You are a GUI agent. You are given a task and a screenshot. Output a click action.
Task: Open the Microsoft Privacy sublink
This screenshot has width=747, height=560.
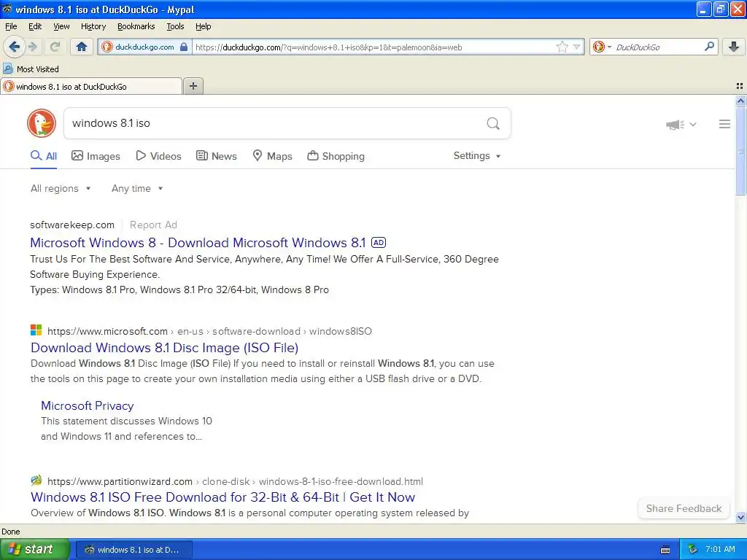point(88,405)
